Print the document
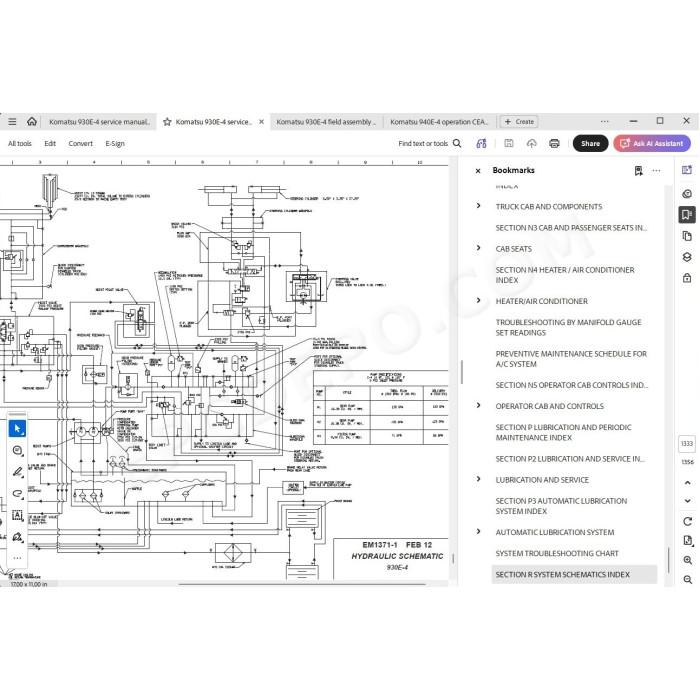The width and height of the screenshot is (700, 700). point(554,143)
